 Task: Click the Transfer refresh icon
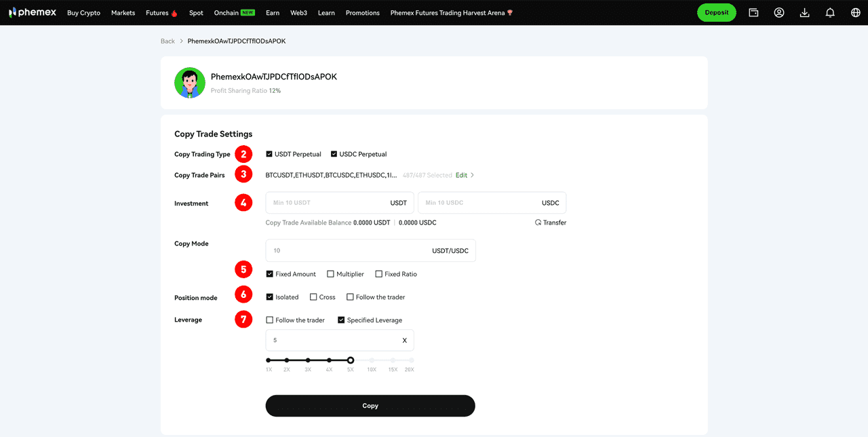pos(538,223)
